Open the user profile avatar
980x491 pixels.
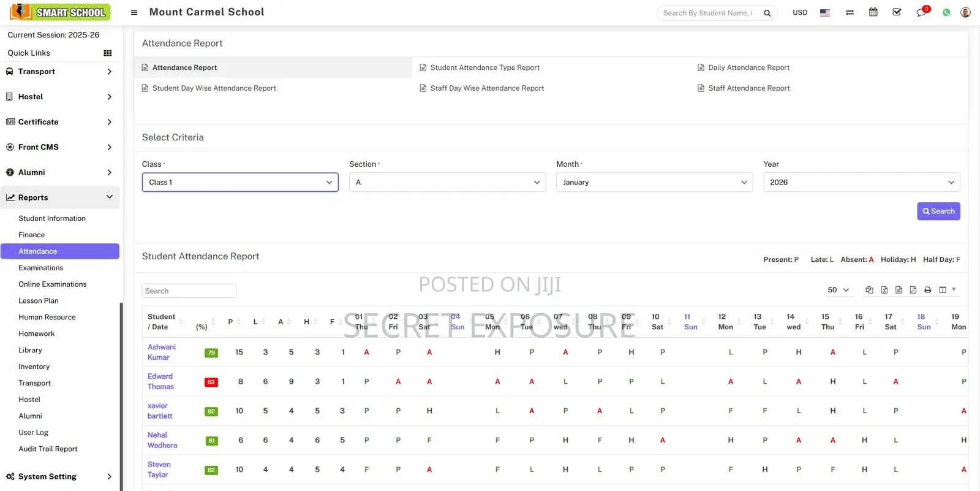965,12
